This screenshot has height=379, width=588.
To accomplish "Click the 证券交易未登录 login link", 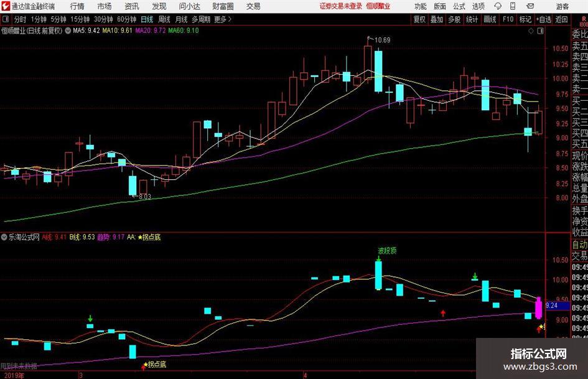I will (x=341, y=6).
